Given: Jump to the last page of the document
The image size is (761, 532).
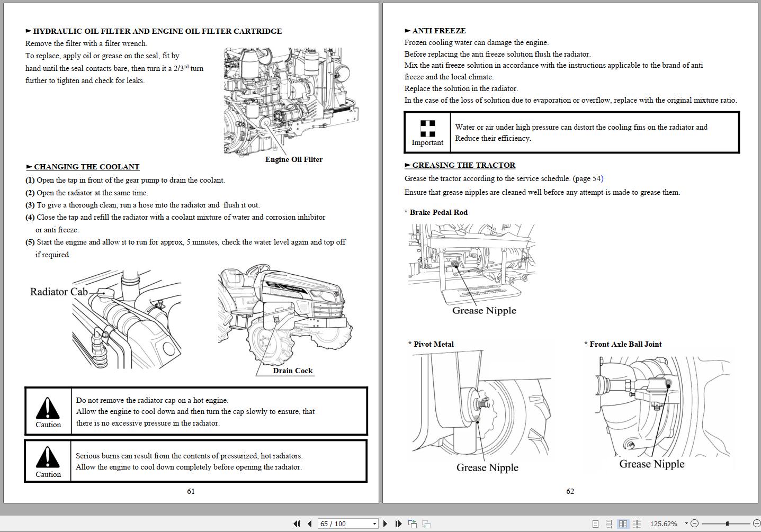Looking at the screenshot, I should coord(398,524).
